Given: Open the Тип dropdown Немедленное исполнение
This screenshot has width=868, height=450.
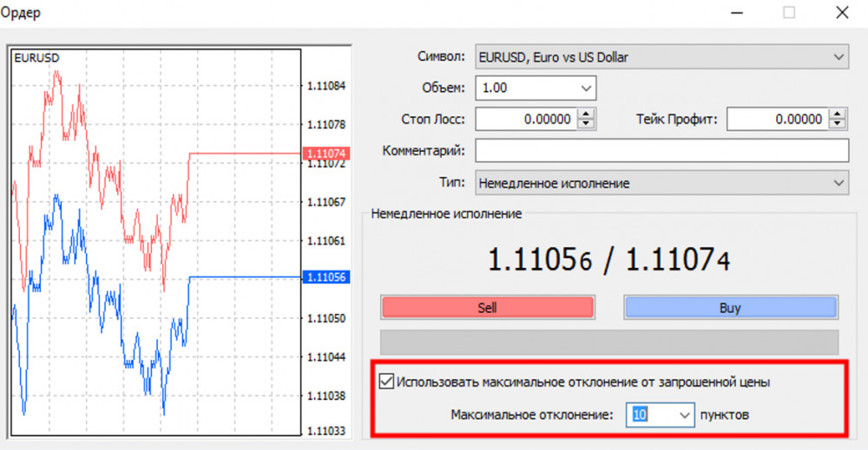Looking at the screenshot, I should 661,183.
